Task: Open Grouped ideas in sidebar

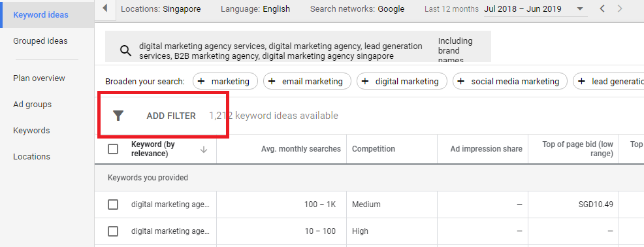Action: pos(40,41)
